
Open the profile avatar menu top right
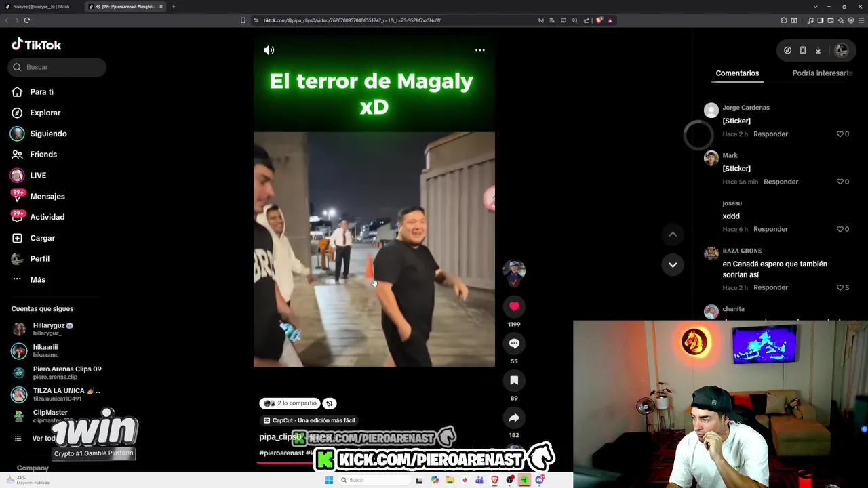(x=842, y=50)
